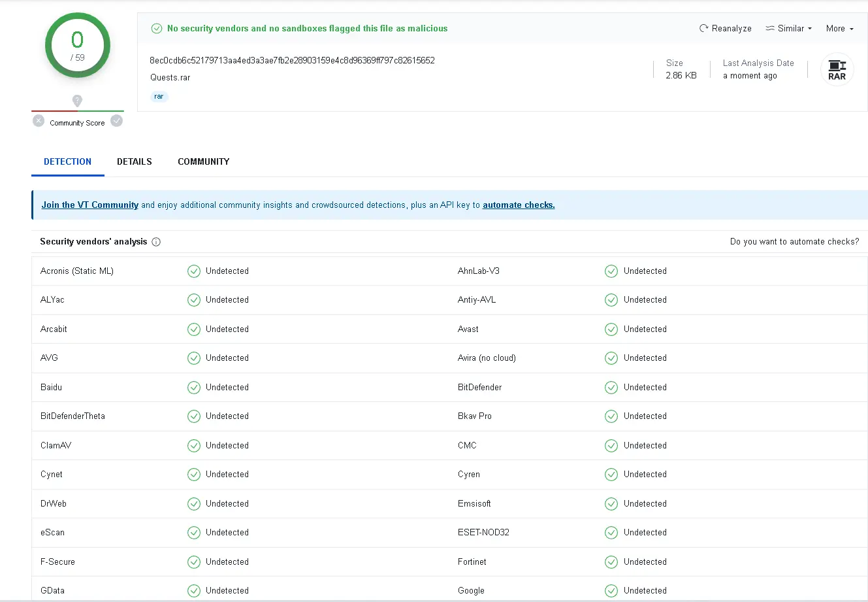Click the Fortinet undetected check icon
This screenshot has width=868, height=602.
(611, 562)
